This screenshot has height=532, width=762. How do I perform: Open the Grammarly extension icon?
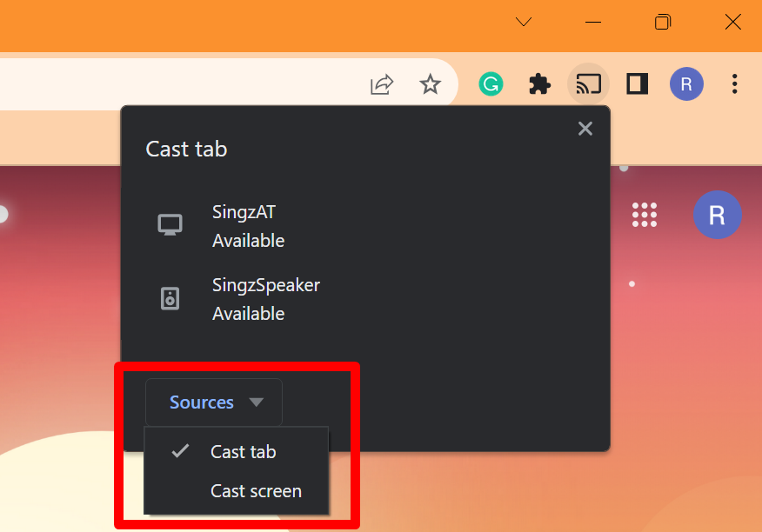[x=491, y=84]
